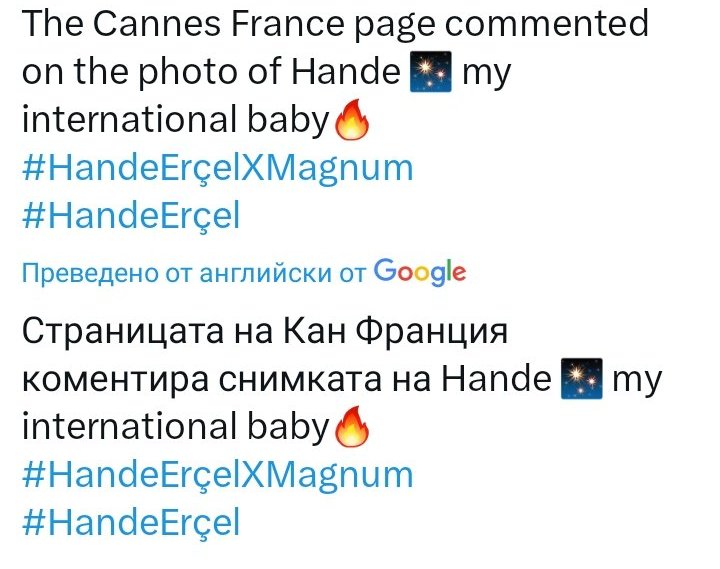Click the fire emoji in the translated text

352,426
